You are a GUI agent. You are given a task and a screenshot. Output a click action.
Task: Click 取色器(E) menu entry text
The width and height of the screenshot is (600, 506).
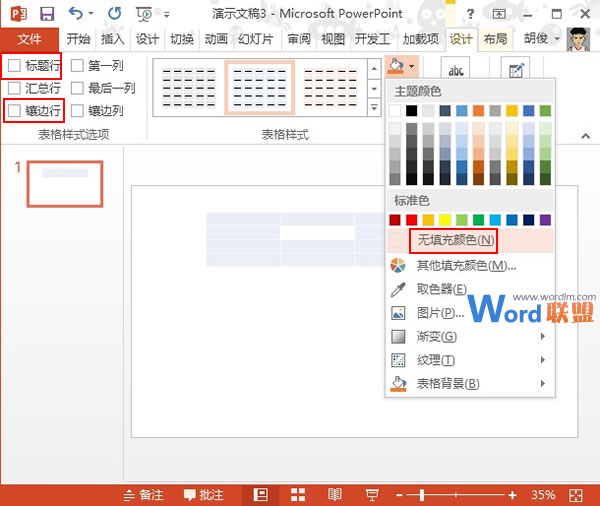coord(442,289)
